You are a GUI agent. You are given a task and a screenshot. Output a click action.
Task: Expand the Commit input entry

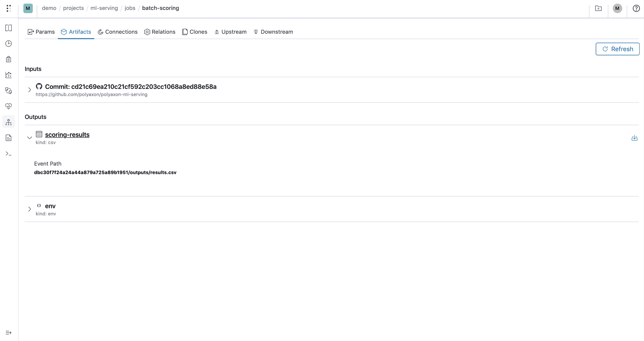30,90
